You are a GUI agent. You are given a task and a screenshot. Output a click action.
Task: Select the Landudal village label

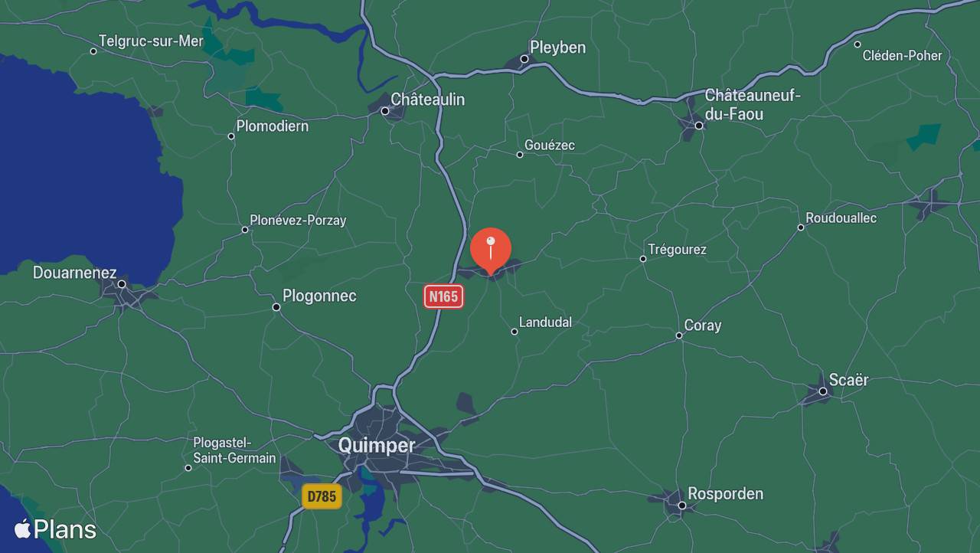[x=545, y=322]
